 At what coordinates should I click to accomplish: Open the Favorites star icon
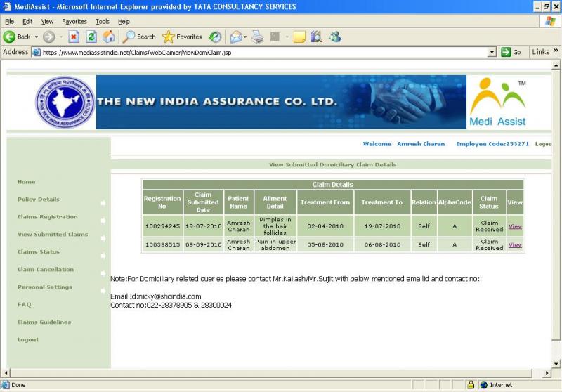[168, 37]
